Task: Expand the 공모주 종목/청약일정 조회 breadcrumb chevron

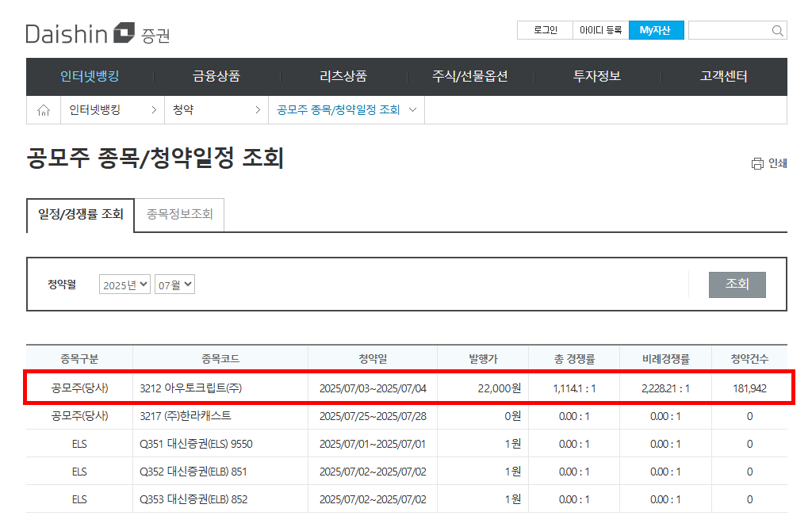Action: point(412,110)
